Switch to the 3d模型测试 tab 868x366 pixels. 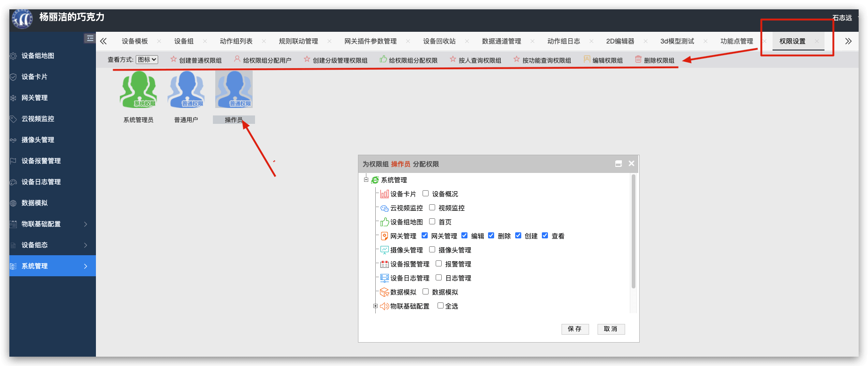point(677,41)
